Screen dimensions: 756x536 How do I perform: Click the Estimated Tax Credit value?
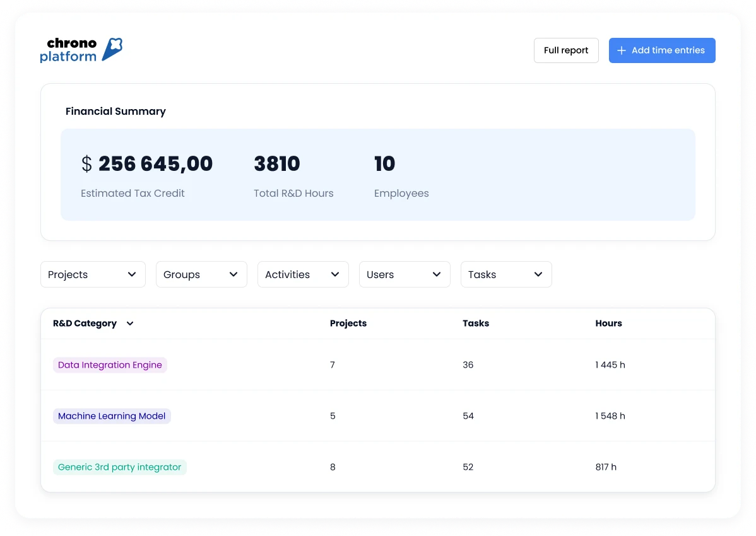click(147, 164)
